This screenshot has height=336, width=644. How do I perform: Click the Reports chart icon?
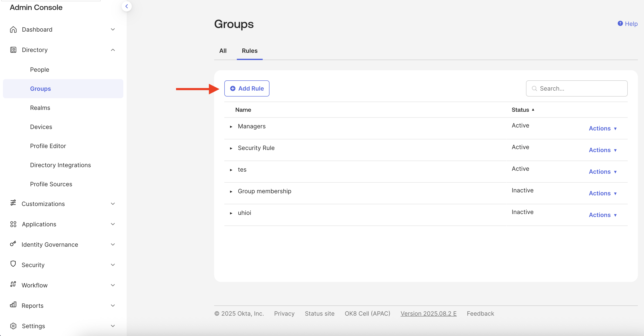click(x=13, y=305)
